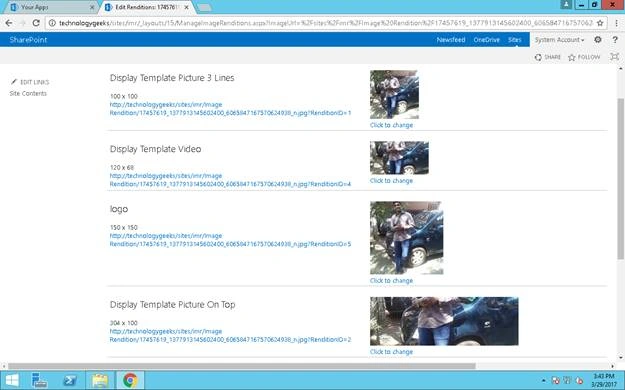
Task: Close the Your Apps tab
Action: (x=92, y=7)
